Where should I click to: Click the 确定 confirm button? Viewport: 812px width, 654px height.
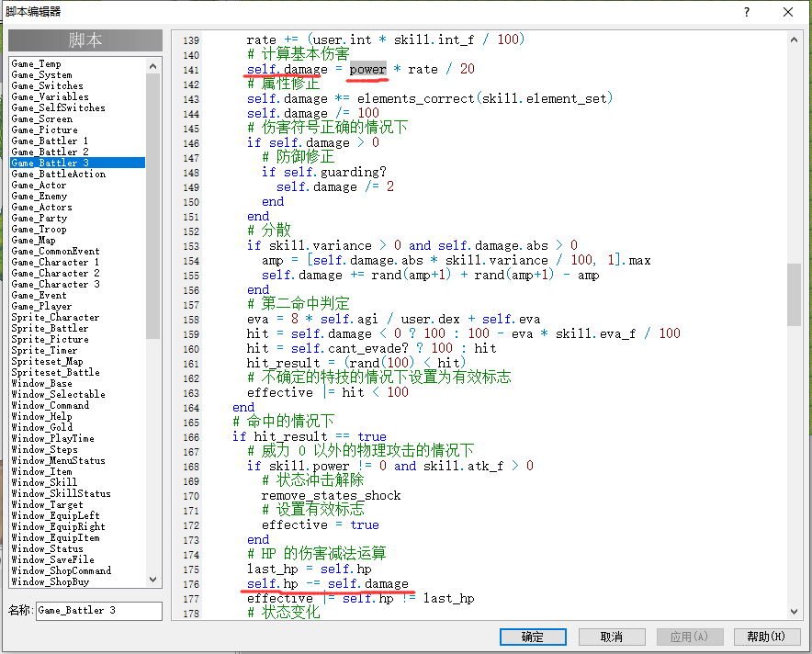point(533,637)
